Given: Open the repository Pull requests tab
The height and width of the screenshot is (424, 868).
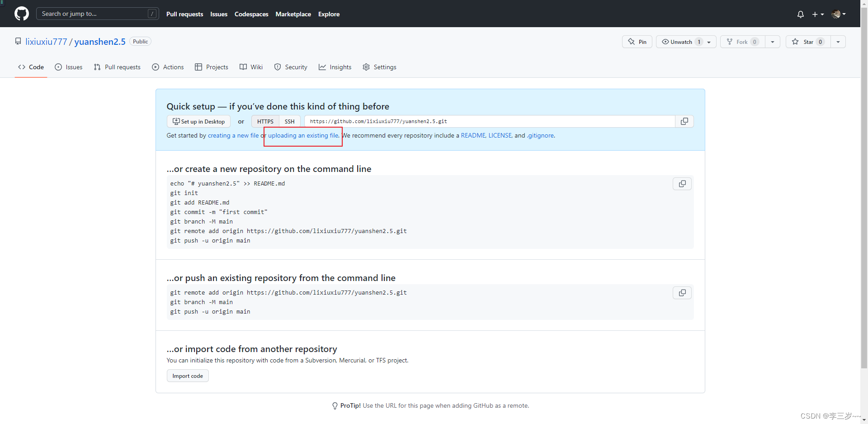Looking at the screenshot, I should point(117,67).
